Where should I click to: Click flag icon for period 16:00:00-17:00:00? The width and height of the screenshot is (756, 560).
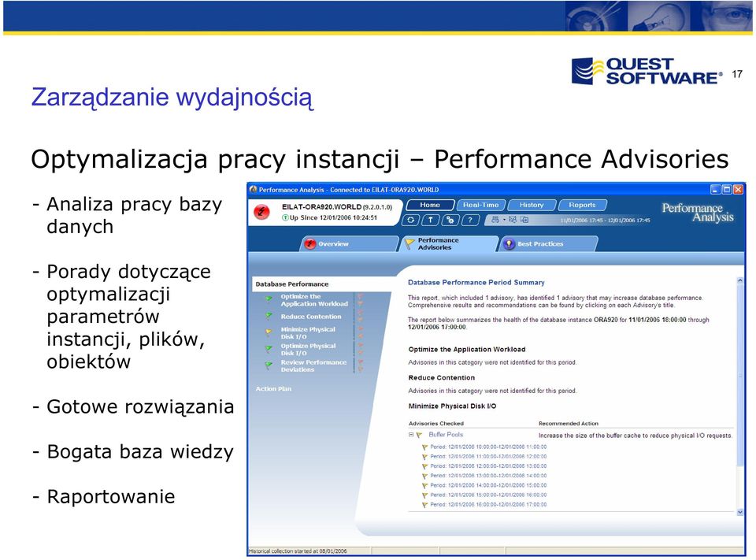click(424, 505)
